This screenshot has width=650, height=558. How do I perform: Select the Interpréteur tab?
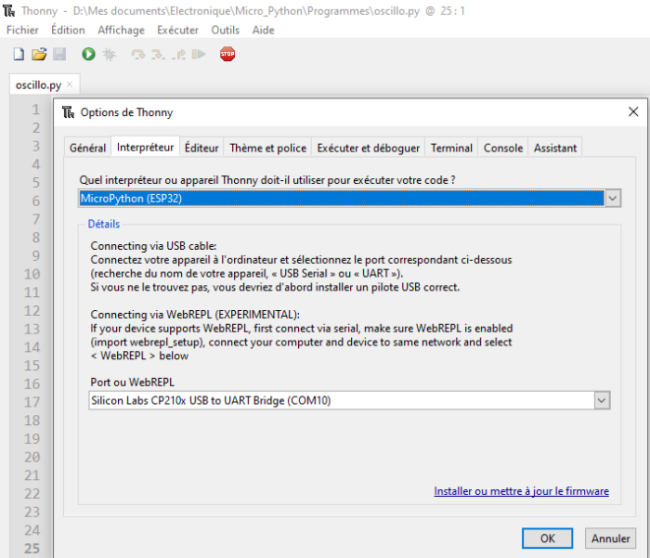click(145, 147)
